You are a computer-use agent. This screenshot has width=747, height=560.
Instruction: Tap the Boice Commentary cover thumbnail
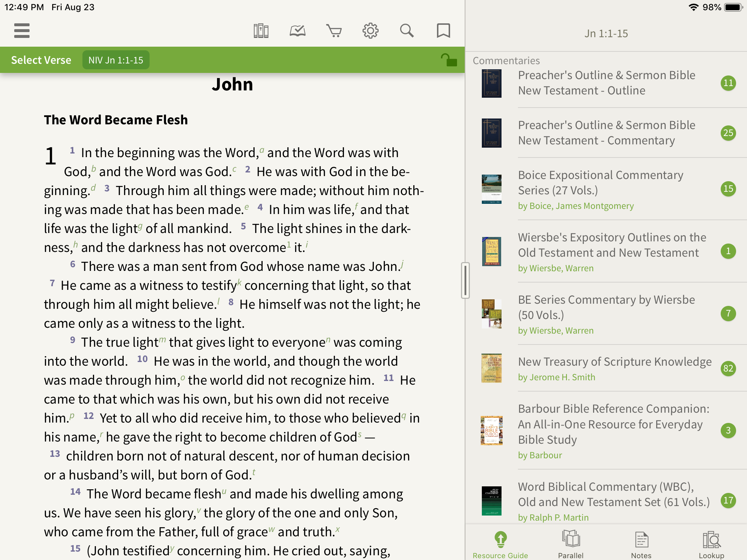click(491, 189)
